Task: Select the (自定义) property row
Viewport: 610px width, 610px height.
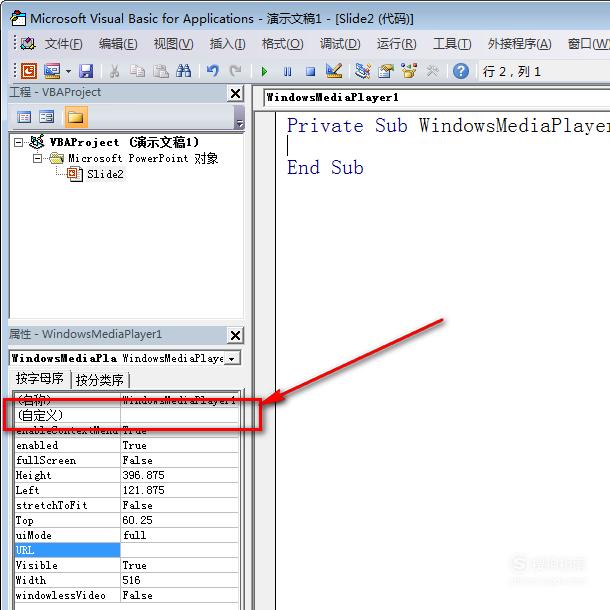Action: click(x=126, y=415)
